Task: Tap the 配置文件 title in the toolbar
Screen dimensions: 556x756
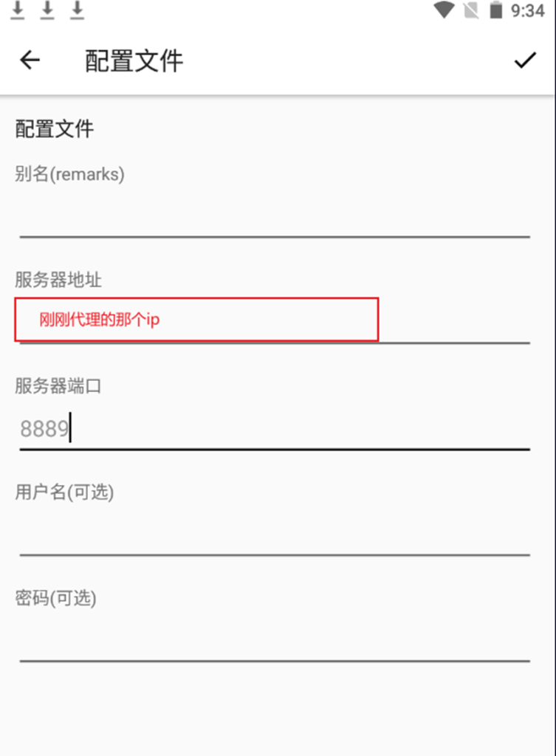Action: coord(133,60)
